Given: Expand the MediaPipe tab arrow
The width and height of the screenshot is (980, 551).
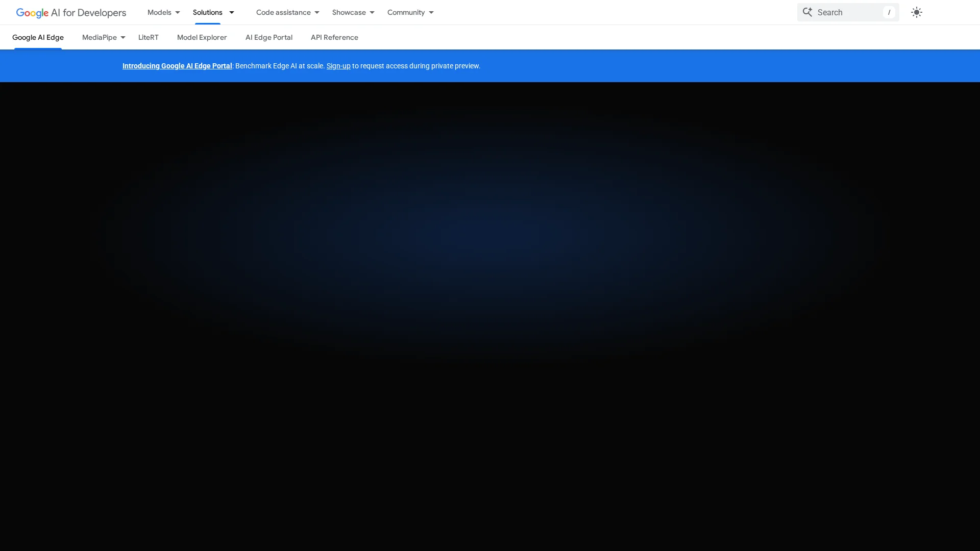Looking at the screenshot, I should (x=123, y=37).
